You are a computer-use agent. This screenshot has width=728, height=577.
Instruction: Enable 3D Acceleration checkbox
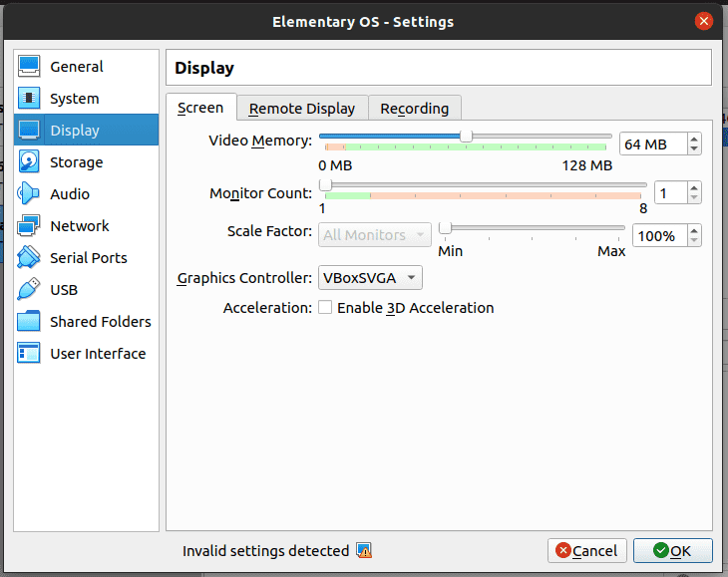(325, 308)
